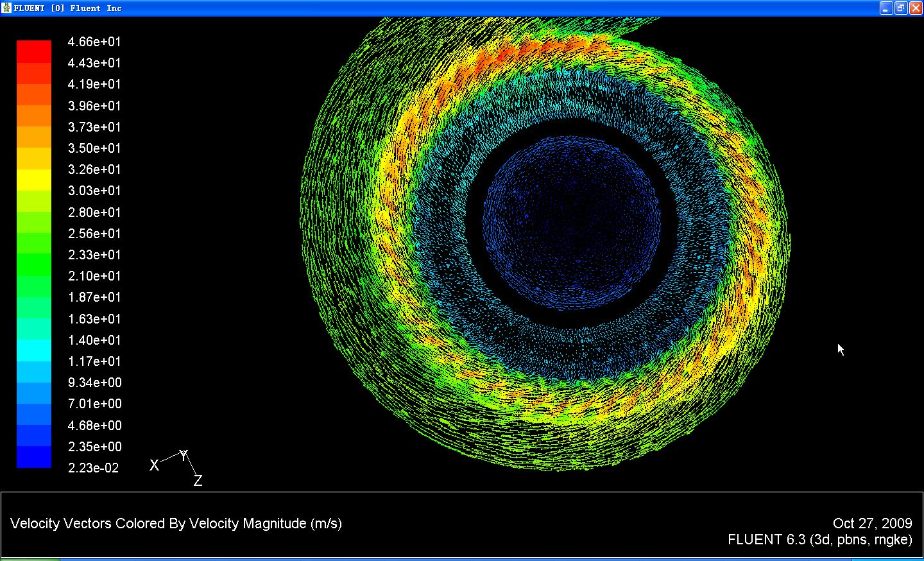Click the yellow legend band beside 3.03e+01

click(x=34, y=180)
